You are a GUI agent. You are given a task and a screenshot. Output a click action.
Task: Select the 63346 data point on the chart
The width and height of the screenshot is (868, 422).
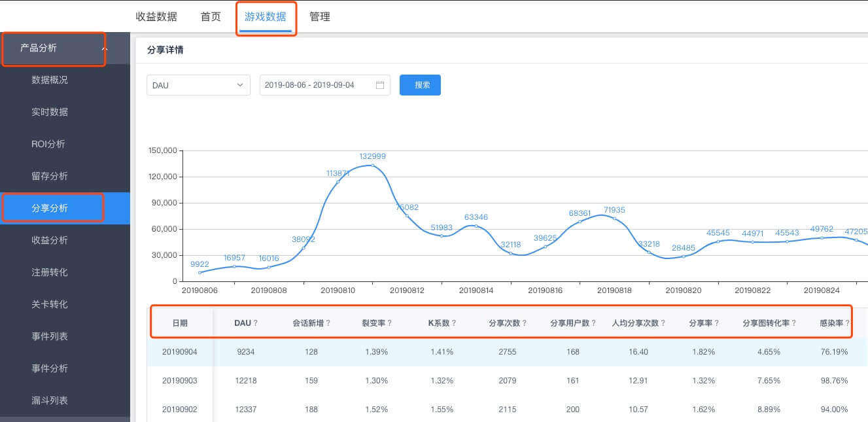click(x=476, y=226)
